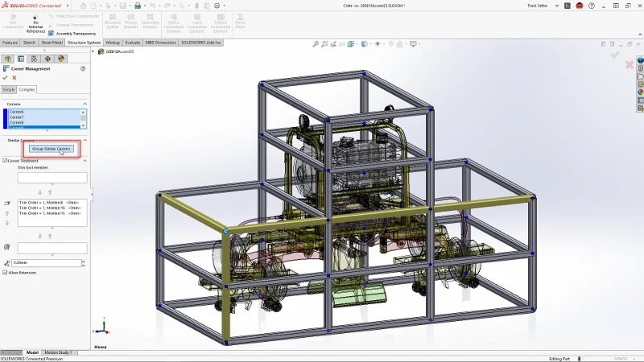Switch to the ConfigurationManager panel icon

click(x=34, y=59)
